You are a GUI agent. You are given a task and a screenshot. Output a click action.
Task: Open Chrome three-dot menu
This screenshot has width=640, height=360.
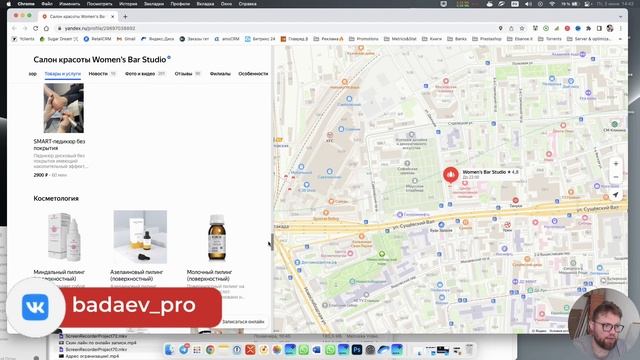click(x=620, y=28)
